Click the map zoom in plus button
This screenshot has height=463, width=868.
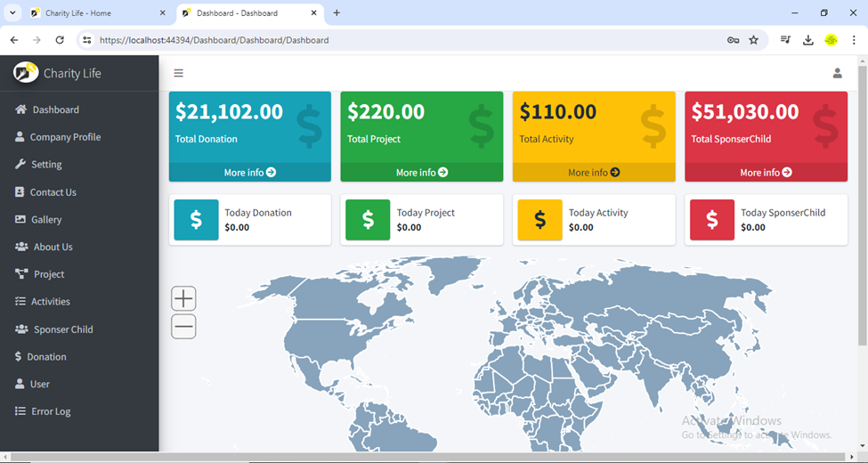[183, 298]
